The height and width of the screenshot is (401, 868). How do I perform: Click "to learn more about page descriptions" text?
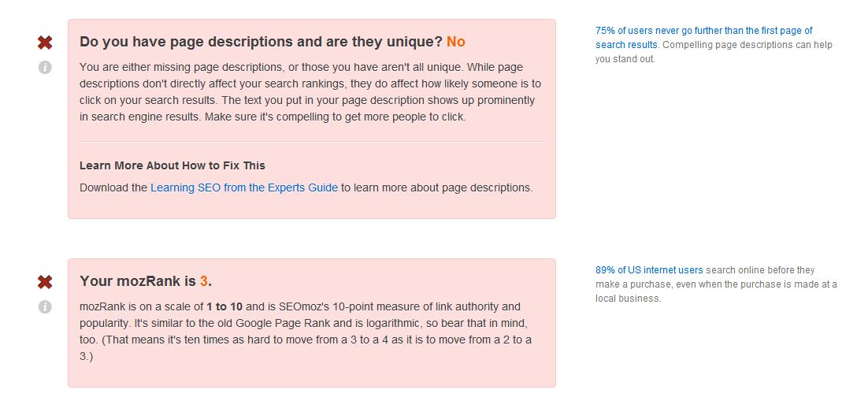tap(436, 188)
